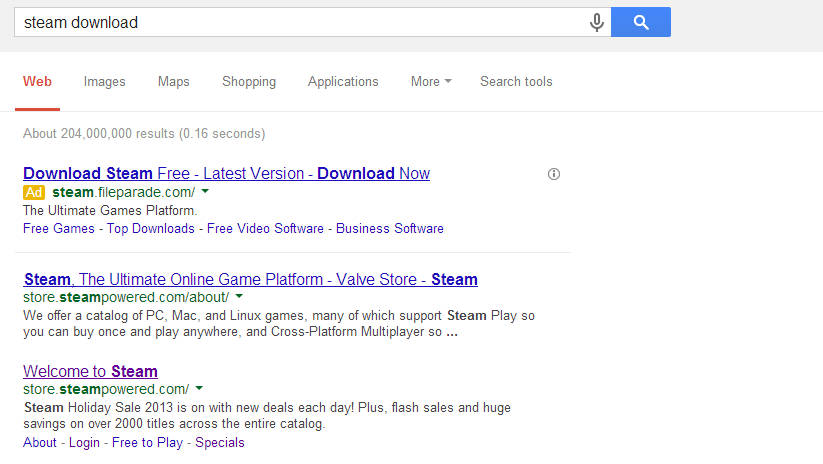
Task: Open the Shopping tab
Action: 249,82
